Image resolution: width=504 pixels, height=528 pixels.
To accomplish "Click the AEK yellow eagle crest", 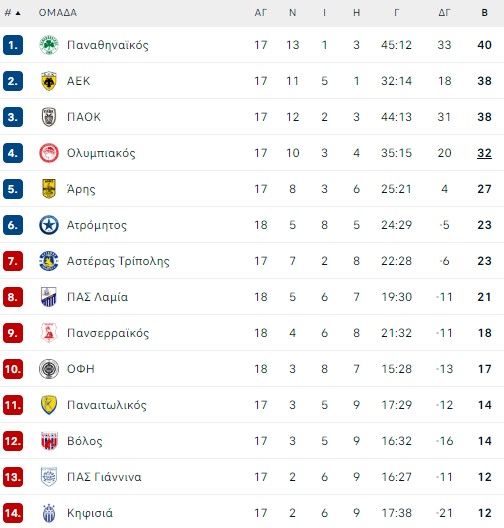I will coord(49,81).
